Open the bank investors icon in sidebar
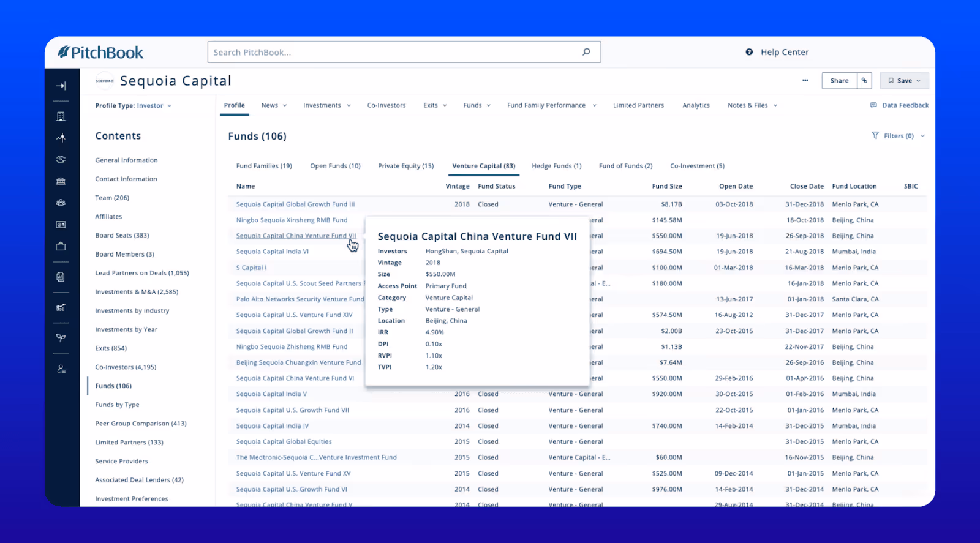 (61, 181)
